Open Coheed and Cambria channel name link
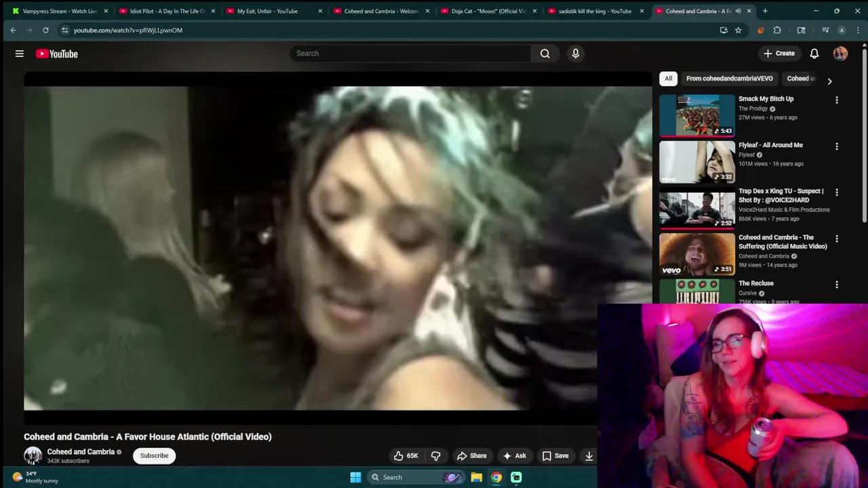This screenshot has height=488, width=868. (81, 451)
